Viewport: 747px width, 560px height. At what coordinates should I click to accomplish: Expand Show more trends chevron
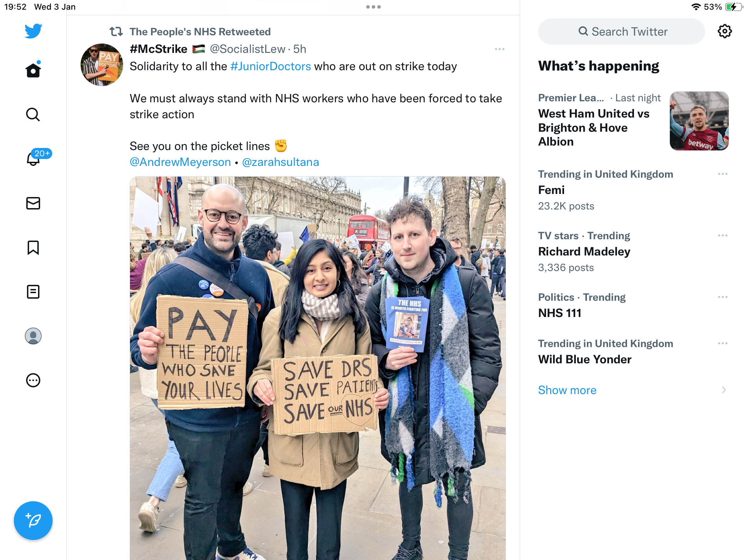click(724, 390)
